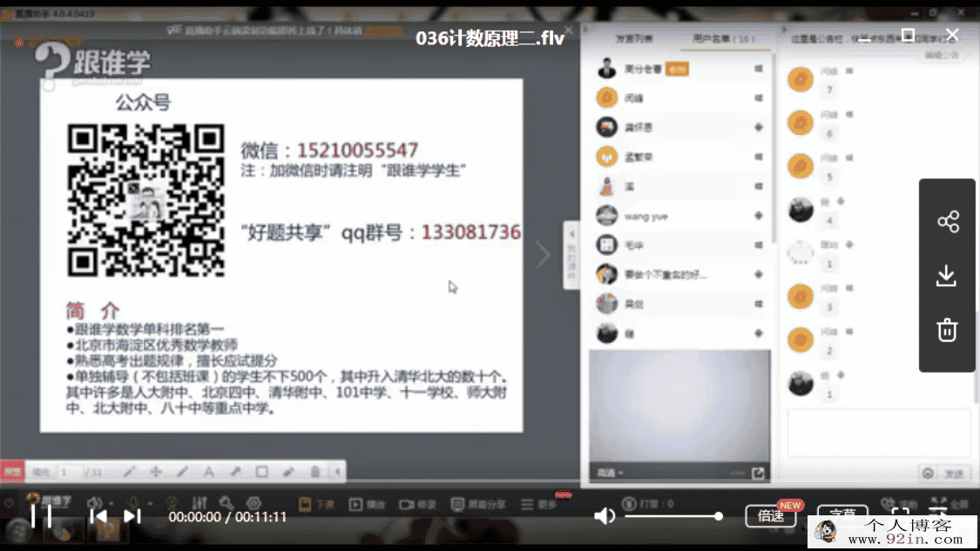Pop out the camera preview window
Image resolution: width=980 pixels, height=551 pixels.
tap(758, 473)
